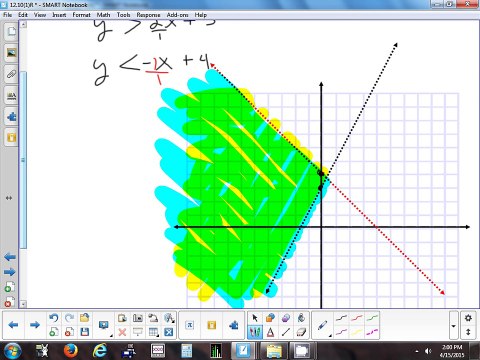Click the Windows Start button
This screenshot has width=480, height=360.
(x=12, y=350)
